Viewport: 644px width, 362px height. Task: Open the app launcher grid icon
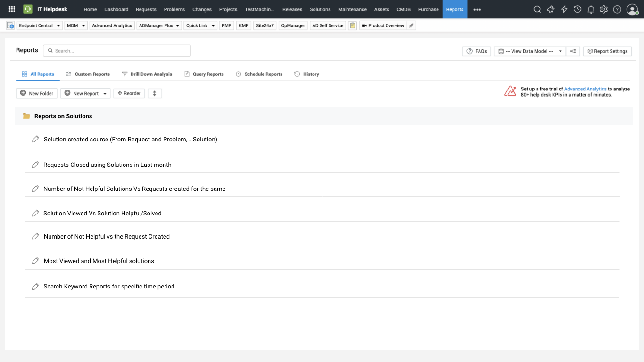tap(12, 9)
